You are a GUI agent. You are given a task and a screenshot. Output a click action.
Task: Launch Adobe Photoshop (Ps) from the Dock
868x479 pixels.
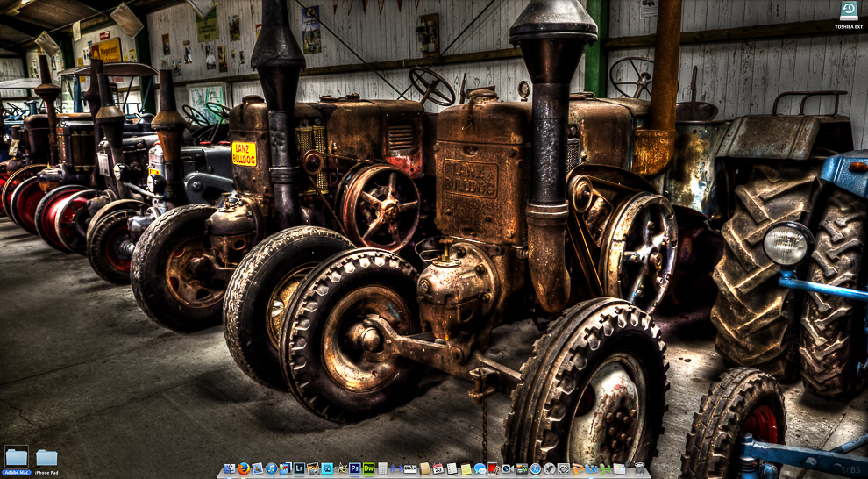(x=355, y=468)
